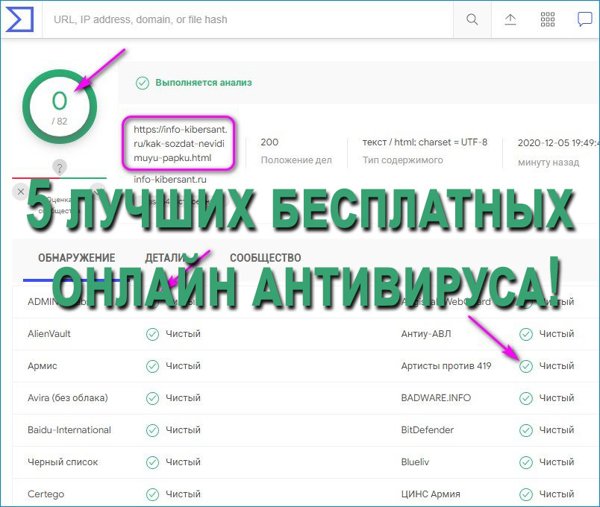Click the question mark above community score

point(60,167)
